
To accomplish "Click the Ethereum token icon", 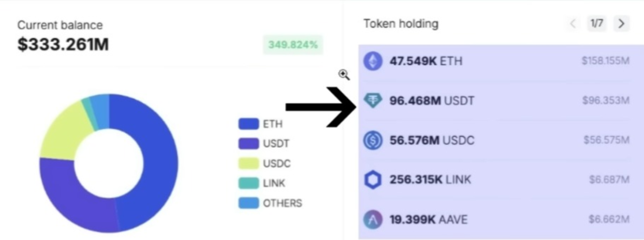I will click(x=373, y=61).
